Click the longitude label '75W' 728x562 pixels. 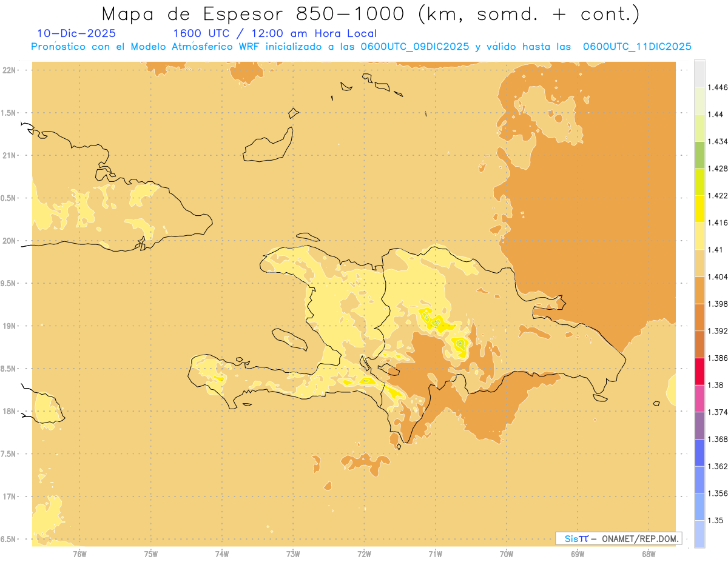click(151, 554)
